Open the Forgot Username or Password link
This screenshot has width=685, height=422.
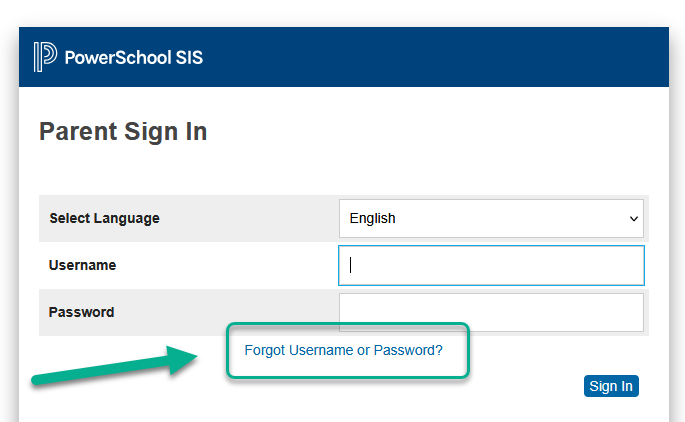pyautogui.click(x=343, y=350)
